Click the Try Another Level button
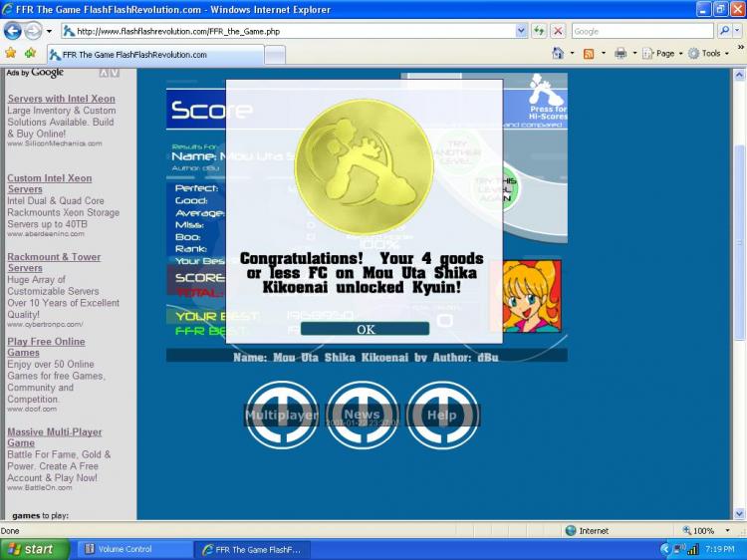Viewport: 747px width, 560px height. pos(458,151)
